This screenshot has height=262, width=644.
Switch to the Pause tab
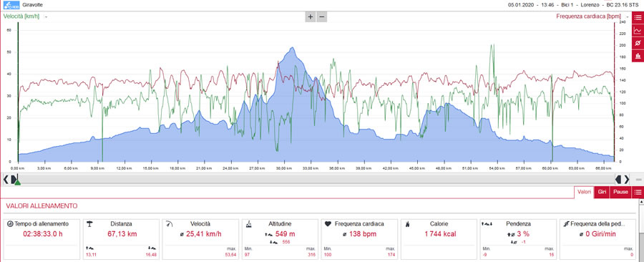621,192
